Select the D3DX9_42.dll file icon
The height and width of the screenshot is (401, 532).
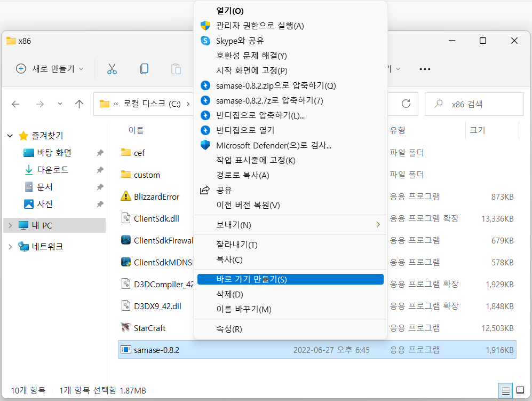(126, 305)
